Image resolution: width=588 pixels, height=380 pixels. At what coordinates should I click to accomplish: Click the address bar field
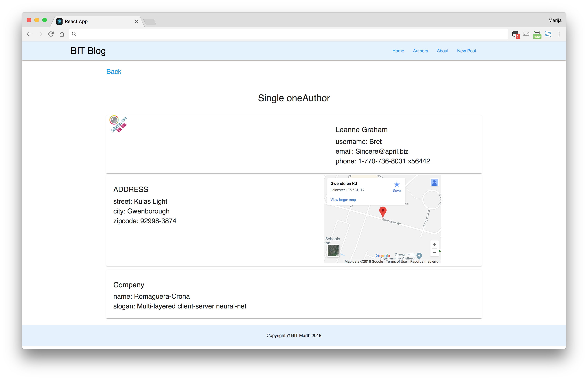pyautogui.click(x=289, y=34)
